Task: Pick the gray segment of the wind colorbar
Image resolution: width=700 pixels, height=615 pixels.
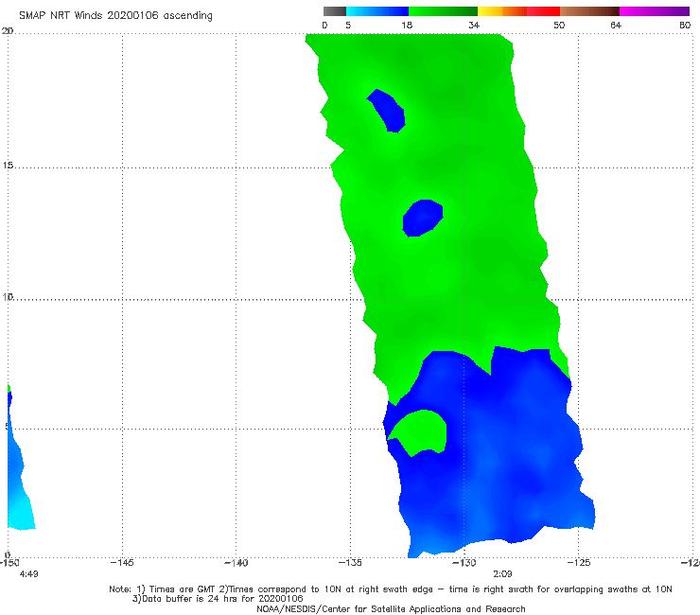Action: pyautogui.click(x=335, y=11)
